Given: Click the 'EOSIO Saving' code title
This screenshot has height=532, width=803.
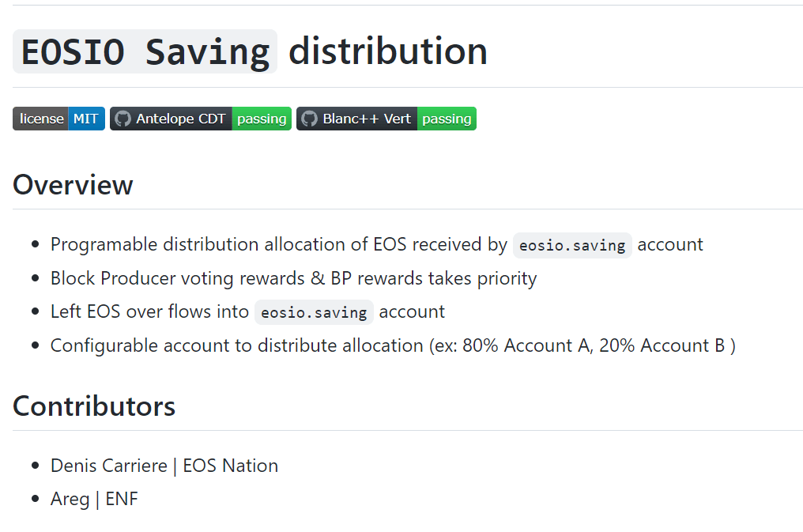Looking at the screenshot, I should coord(145,52).
